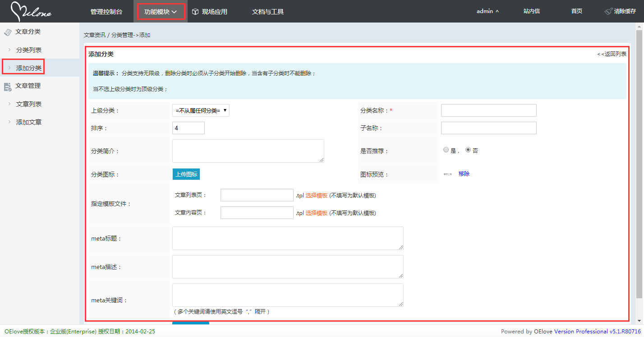Click the OElove授权版本 footer text
Screen dimensions: 644x337
coord(80,332)
